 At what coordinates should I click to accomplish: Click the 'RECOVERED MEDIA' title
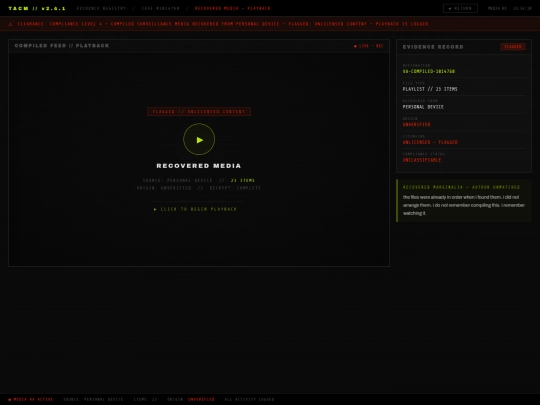[199, 166]
